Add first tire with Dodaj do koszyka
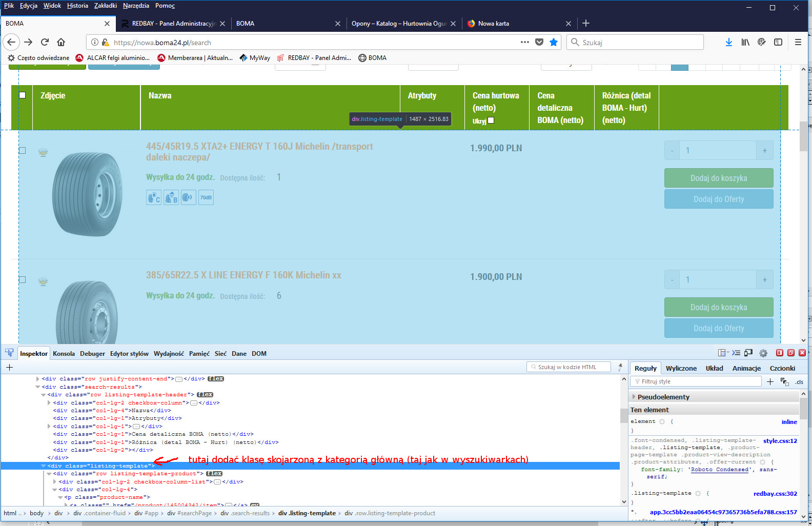Viewport: 812px width, 526px height. (718, 178)
